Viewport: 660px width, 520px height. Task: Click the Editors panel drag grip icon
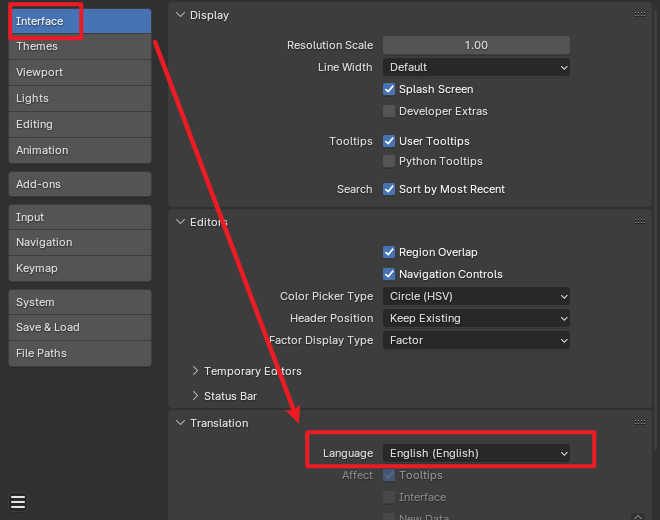click(640, 222)
